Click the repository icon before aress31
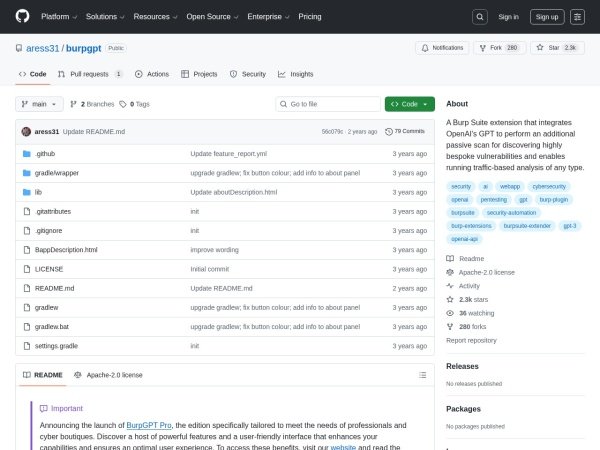 [x=19, y=48]
